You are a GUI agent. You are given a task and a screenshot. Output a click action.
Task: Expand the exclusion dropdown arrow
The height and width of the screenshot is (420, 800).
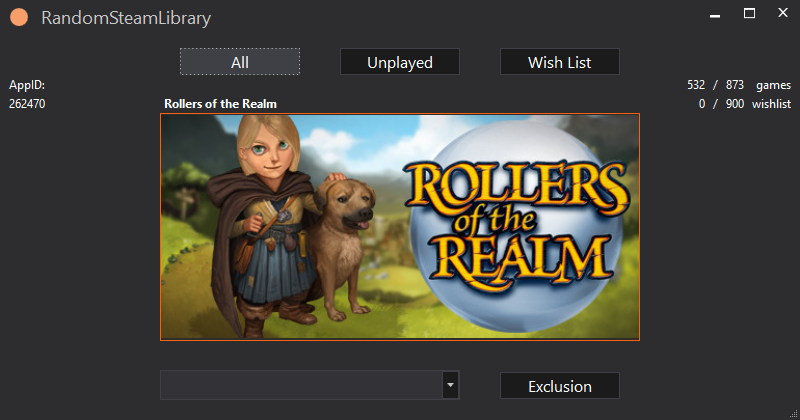coord(450,385)
